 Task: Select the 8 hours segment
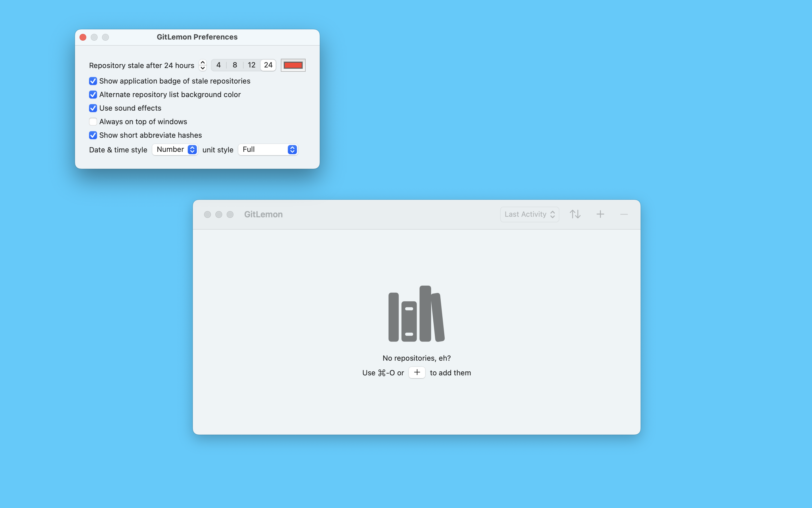[x=235, y=65]
